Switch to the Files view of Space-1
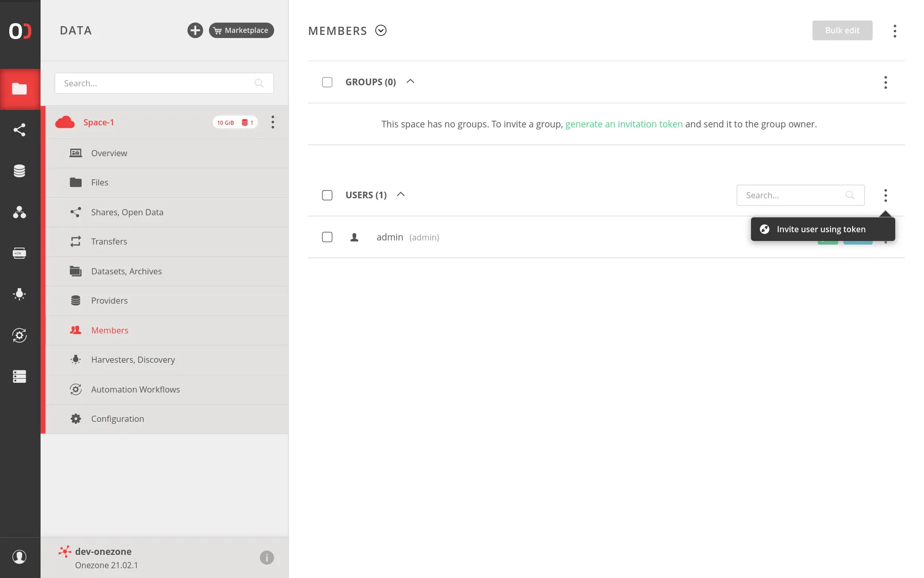 pos(100,182)
